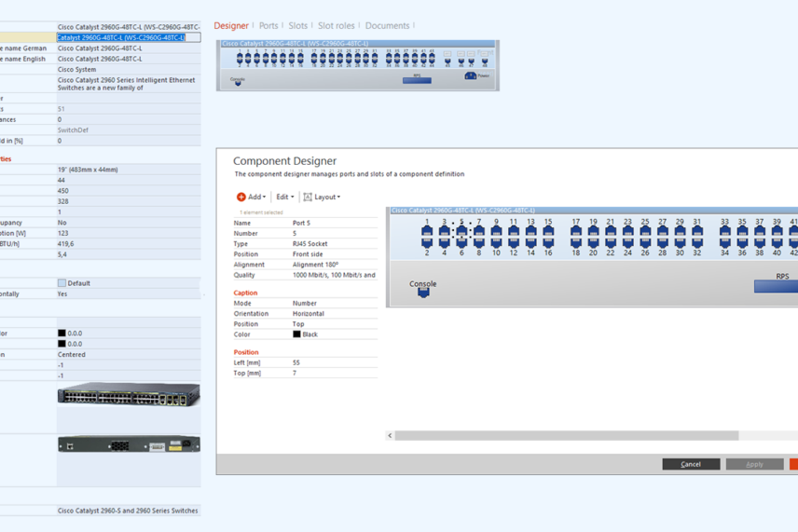Screen dimensions: 798x532
Task: Click the Power connector in preview image
Action: (x=471, y=75)
